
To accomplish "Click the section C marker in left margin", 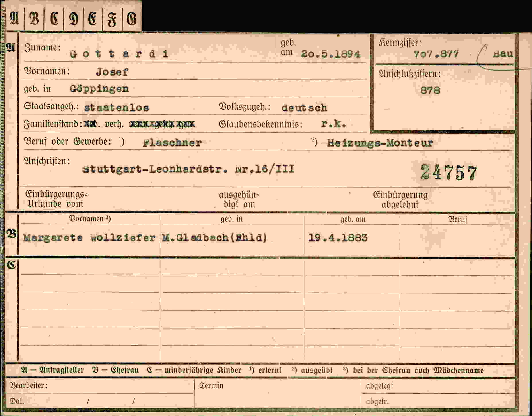I will point(11,265).
